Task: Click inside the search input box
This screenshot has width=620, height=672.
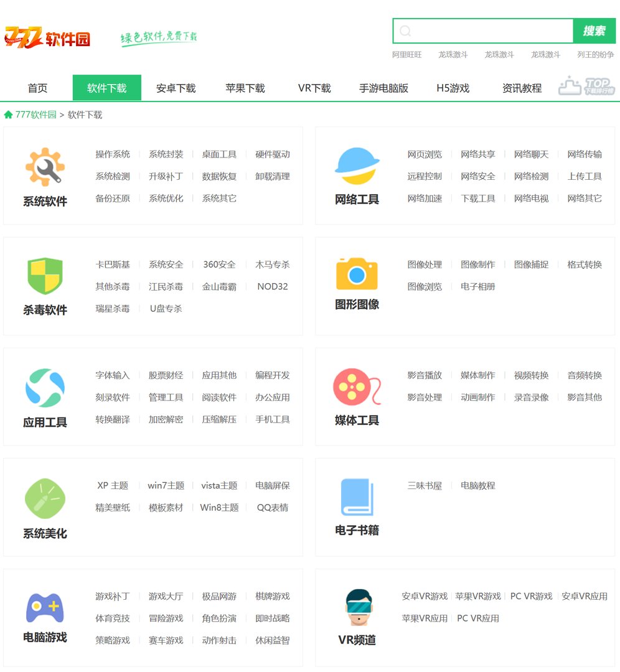Action: [482, 30]
